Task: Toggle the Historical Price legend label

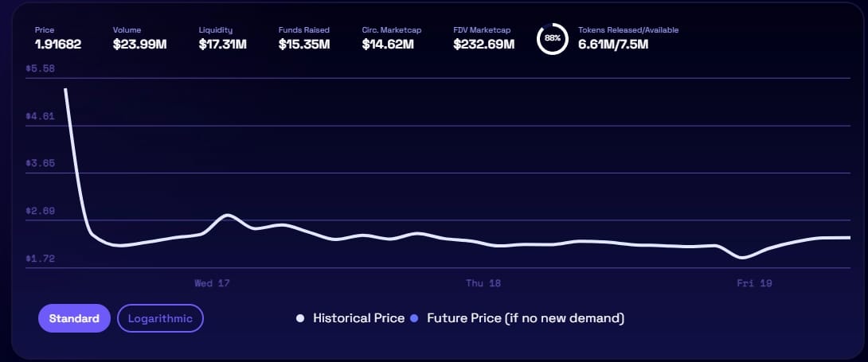Action: [x=358, y=318]
